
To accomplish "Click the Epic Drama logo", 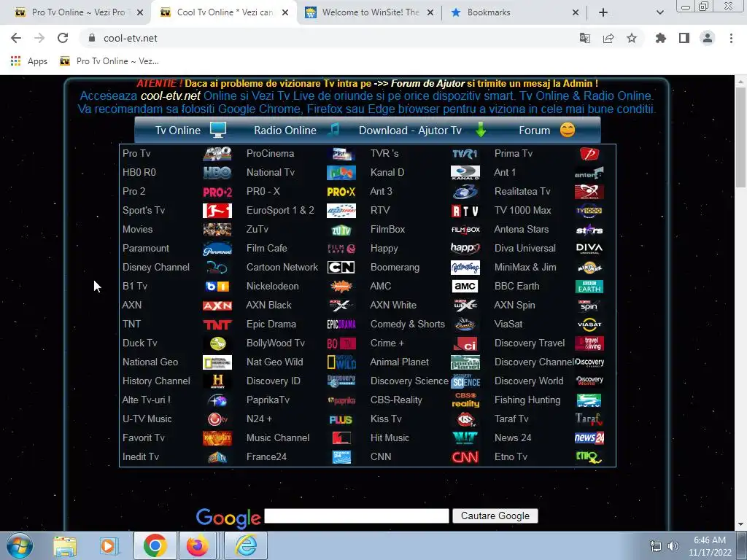I will [341, 324].
